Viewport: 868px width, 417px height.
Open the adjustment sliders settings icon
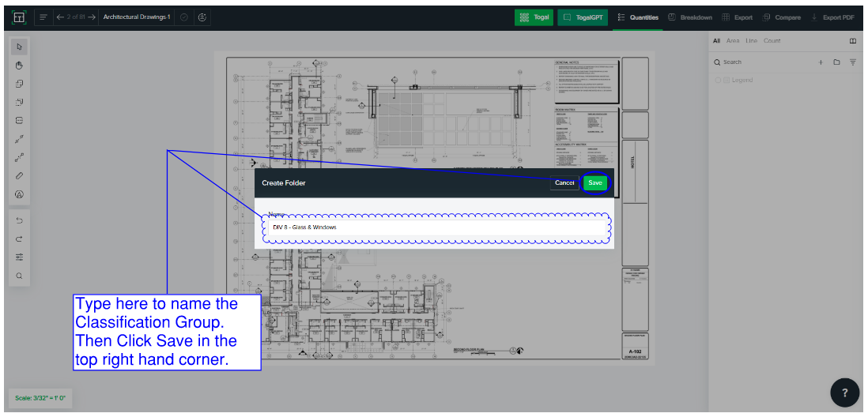pyautogui.click(x=19, y=257)
